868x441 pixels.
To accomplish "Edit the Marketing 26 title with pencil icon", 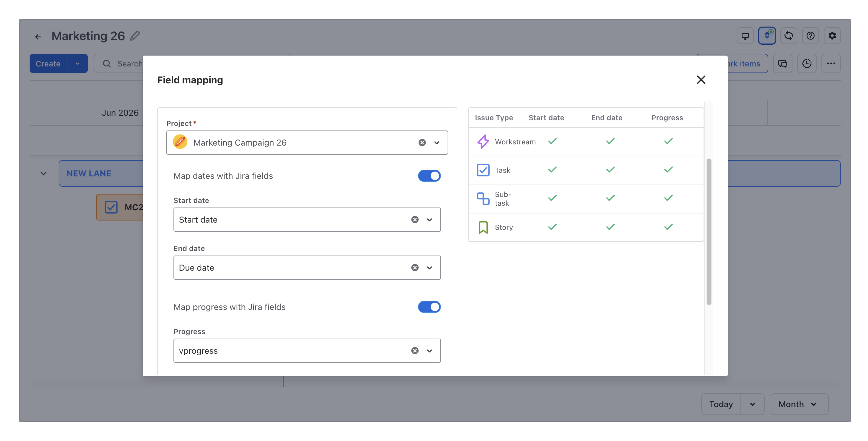I will pyautogui.click(x=135, y=36).
